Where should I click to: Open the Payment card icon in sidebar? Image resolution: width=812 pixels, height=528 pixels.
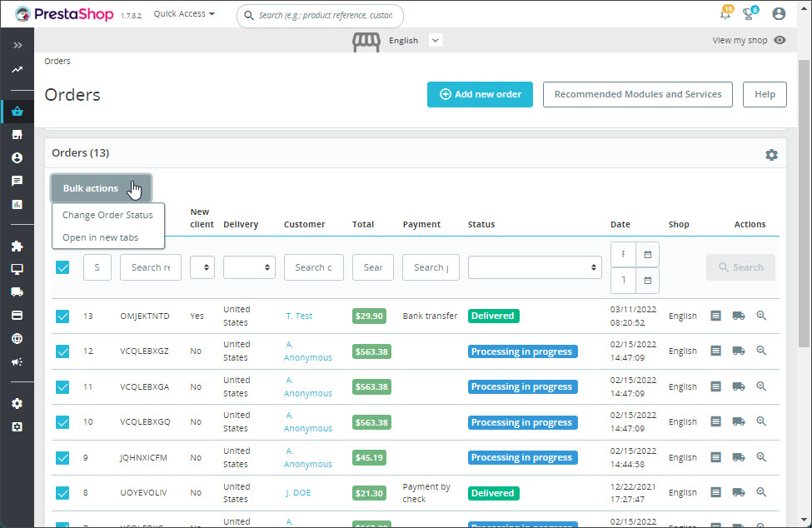[x=17, y=316]
